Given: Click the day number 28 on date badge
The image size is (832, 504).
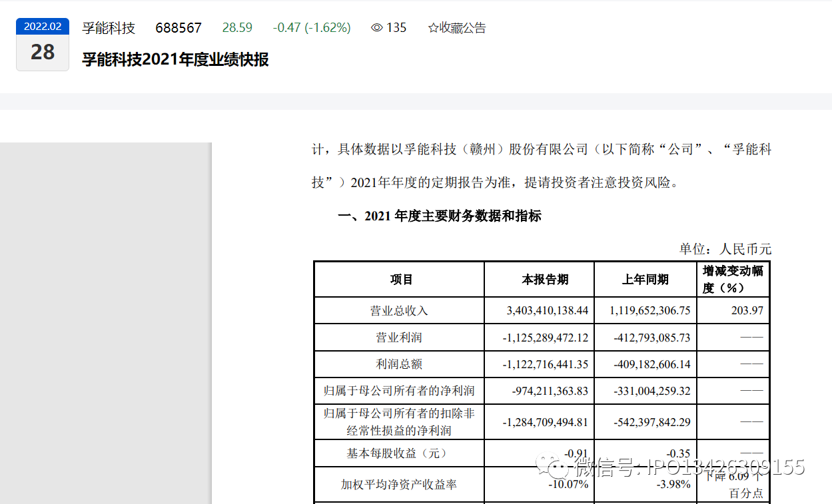Looking at the screenshot, I should (43, 52).
